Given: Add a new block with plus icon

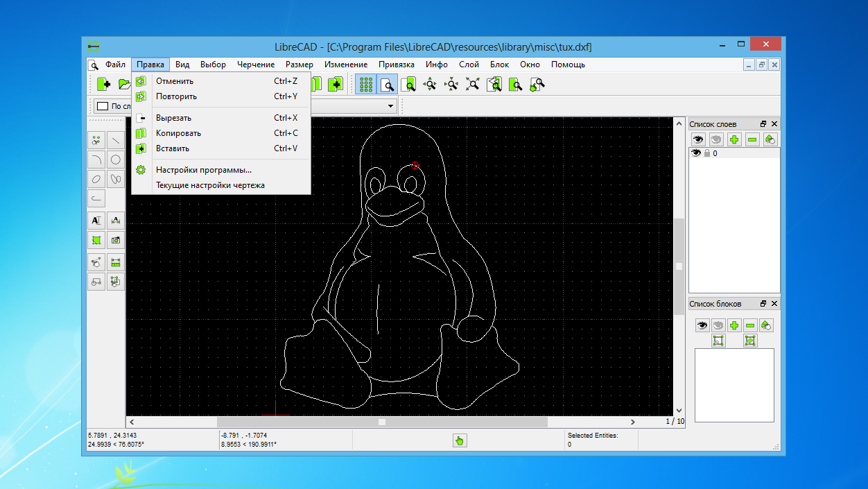Looking at the screenshot, I should pos(734,325).
